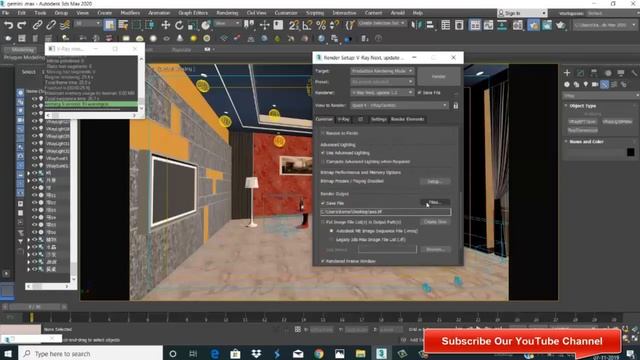
Task: Open the Modifiers menu
Action: [130, 13]
